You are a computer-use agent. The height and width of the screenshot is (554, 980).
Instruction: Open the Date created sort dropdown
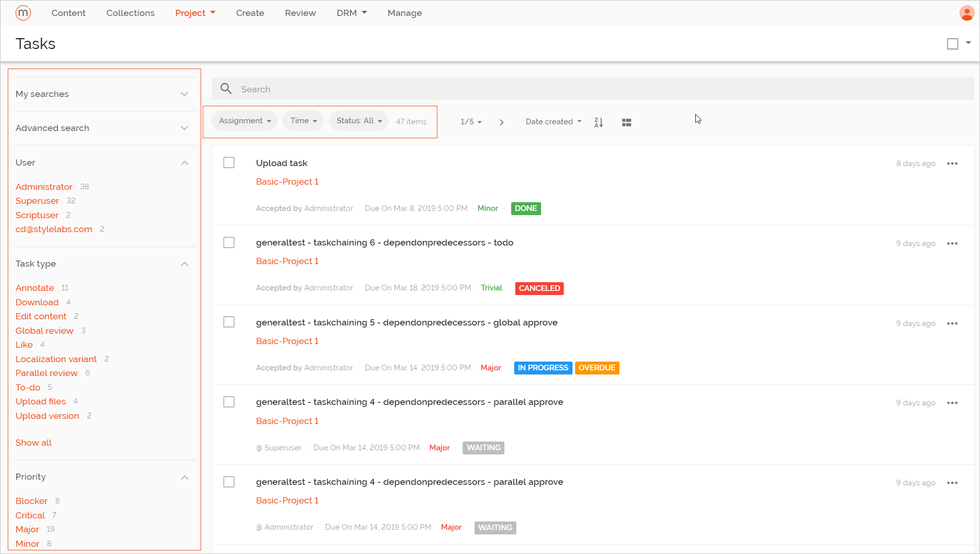click(552, 121)
